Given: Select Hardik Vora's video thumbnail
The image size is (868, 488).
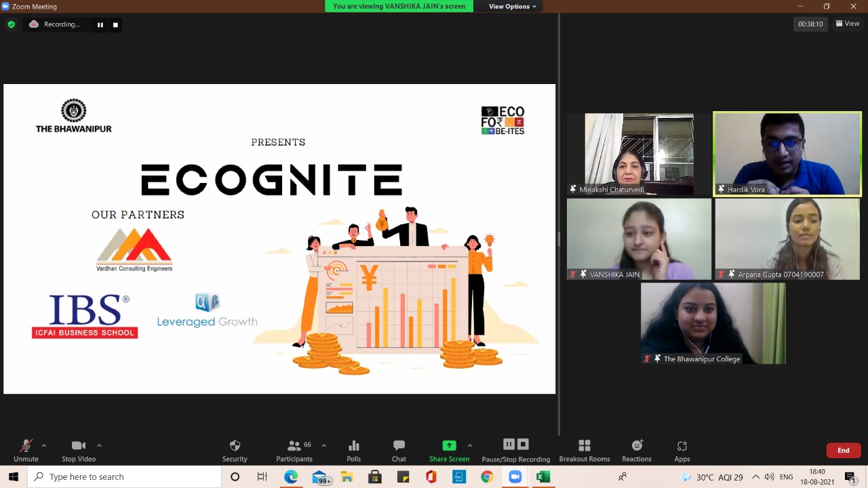Looking at the screenshot, I should click(x=787, y=154).
